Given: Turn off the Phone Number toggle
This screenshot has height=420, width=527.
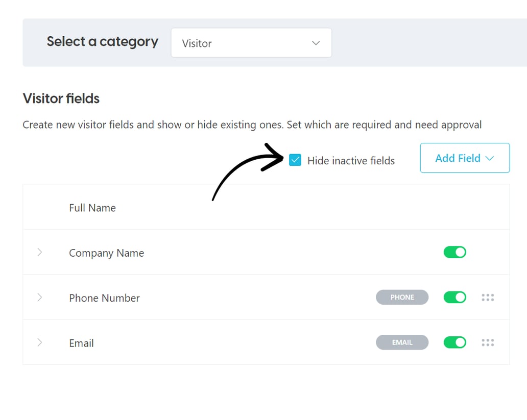Looking at the screenshot, I should (454, 297).
